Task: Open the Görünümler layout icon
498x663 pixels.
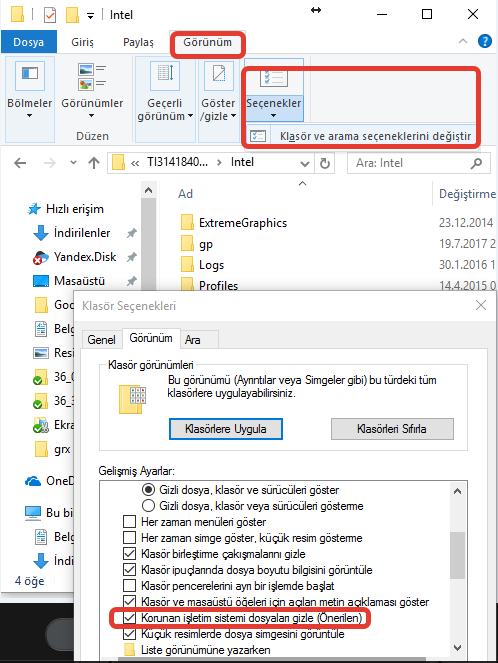Action: click(92, 76)
